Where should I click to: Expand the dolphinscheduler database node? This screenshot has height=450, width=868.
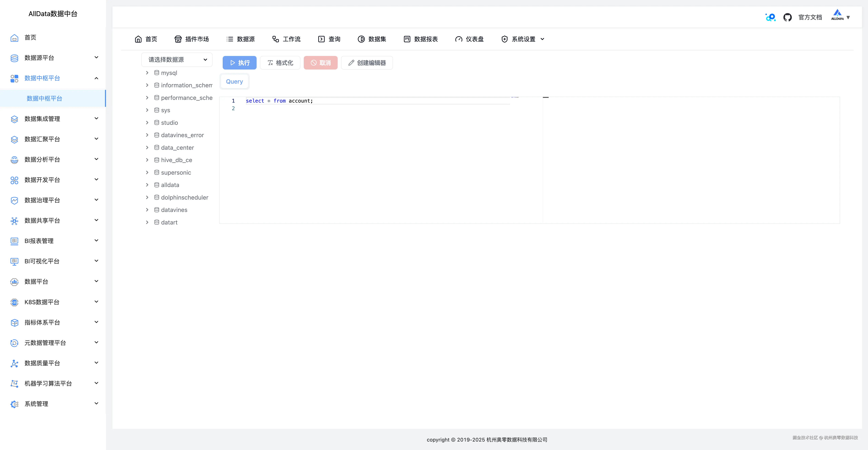click(147, 197)
